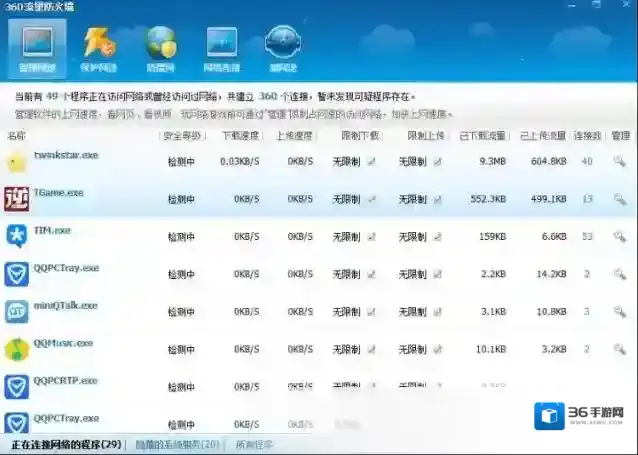Open the 防蹭网 tab with globe icon
The image size is (638, 455).
[x=161, y=50]
